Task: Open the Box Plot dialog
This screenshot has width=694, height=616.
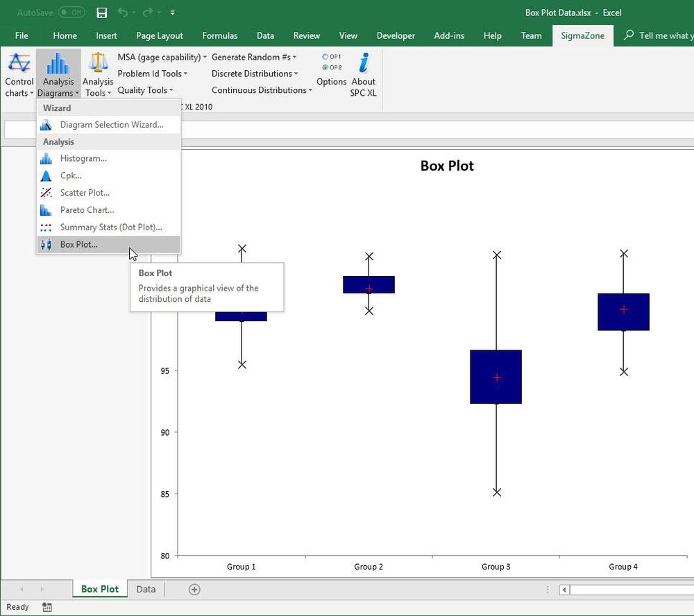Action: point(78,244)
